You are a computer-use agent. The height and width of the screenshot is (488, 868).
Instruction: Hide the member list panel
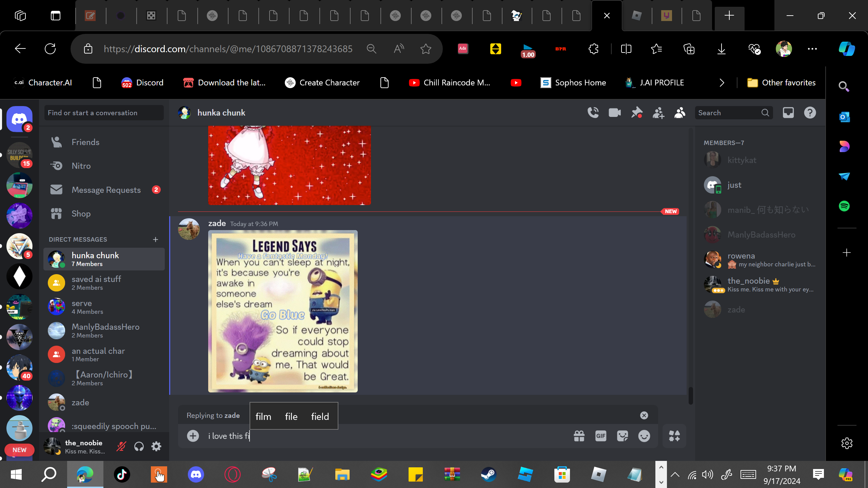(680, 113)
